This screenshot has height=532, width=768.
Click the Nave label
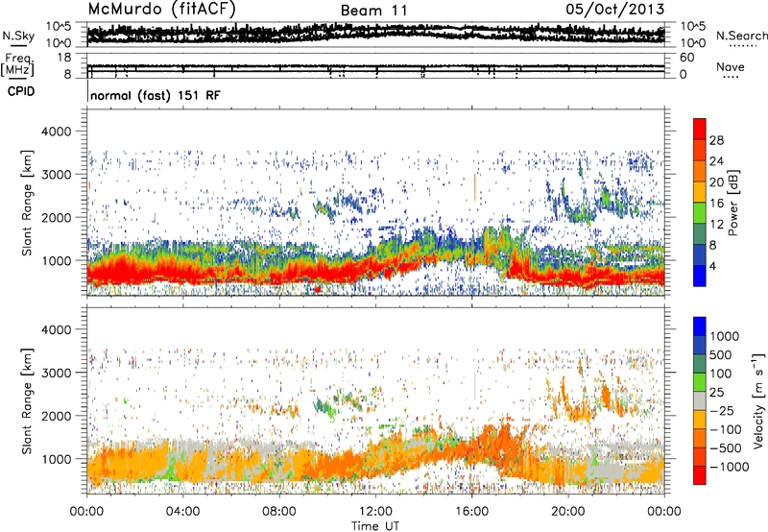731,67
